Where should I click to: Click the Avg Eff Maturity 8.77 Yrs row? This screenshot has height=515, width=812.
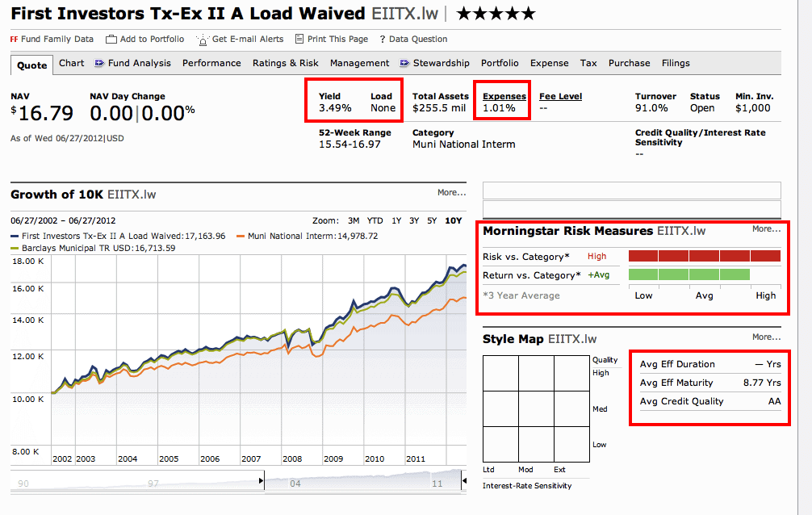710,383
